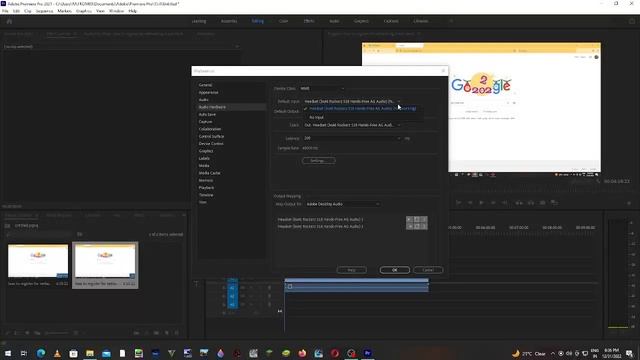This screenshot has height=360, width=640.
Task: Open Firefox from taskbar
Action: (302, 353)
